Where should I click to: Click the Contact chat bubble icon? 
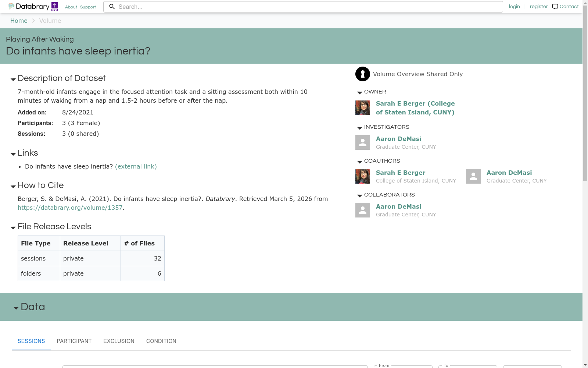click(x=555, y=7)
